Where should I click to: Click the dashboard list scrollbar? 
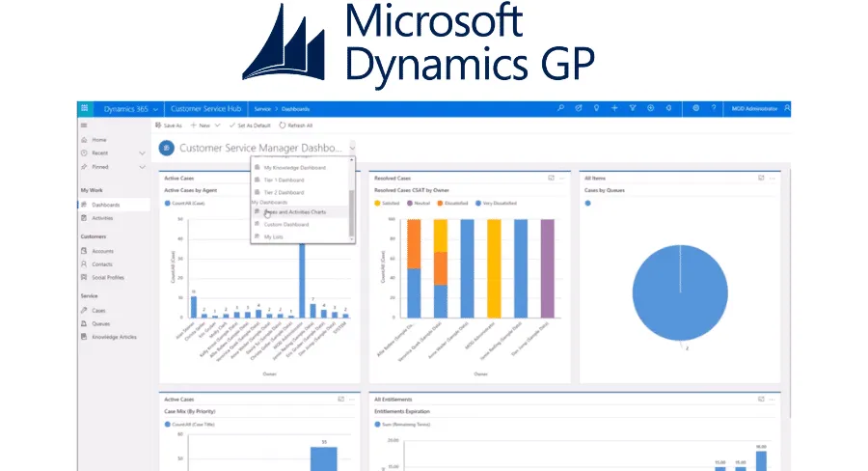point(351,213)
